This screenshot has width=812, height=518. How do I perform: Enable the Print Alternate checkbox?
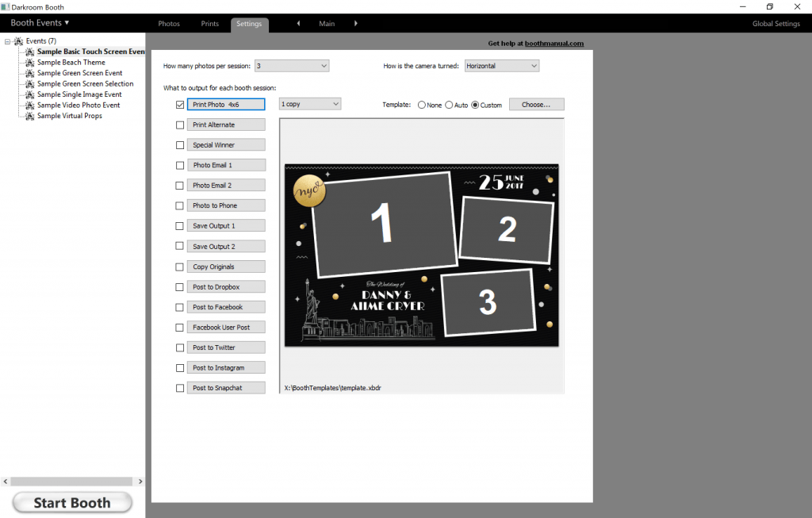180,125
